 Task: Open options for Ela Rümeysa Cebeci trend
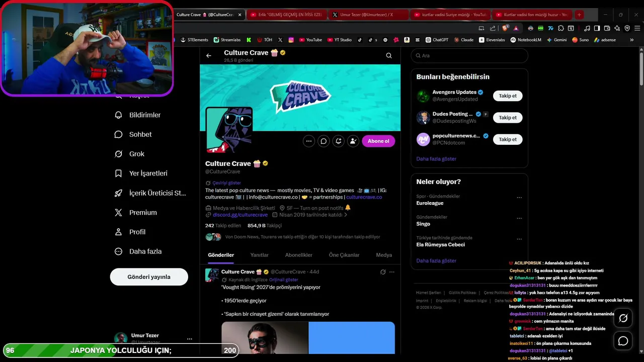click(519, 239)
